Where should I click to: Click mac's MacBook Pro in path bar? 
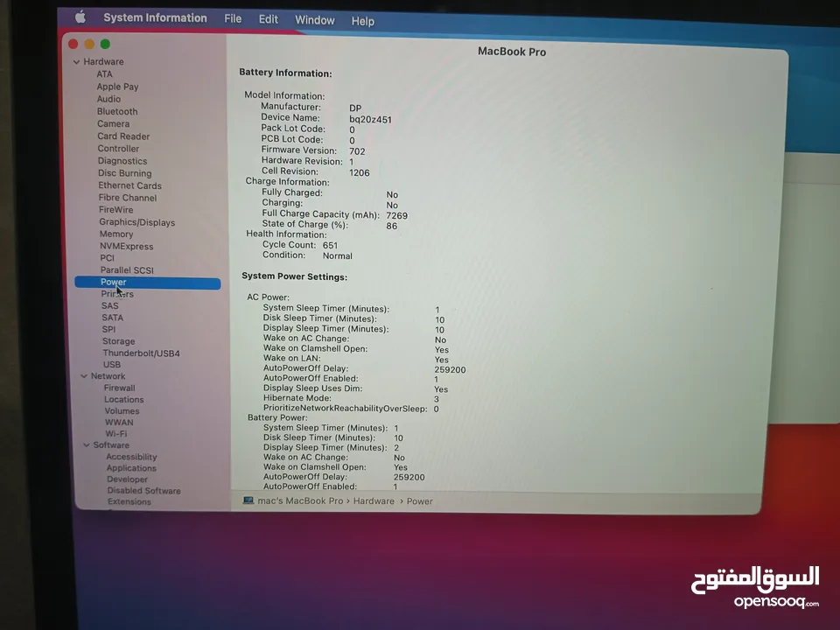pyautogui.click(x=300, y=500)
